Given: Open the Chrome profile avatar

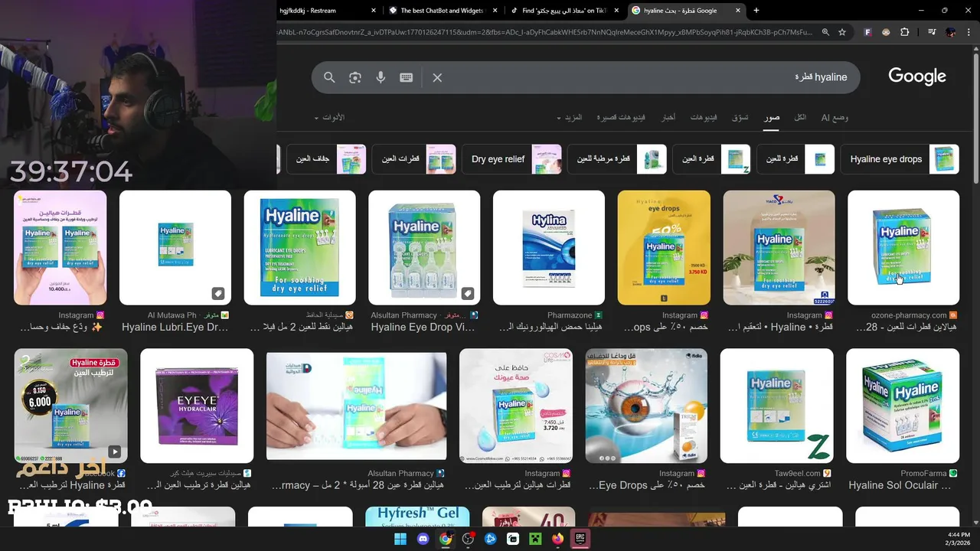Looking at the screenshot, I should pos(951,32).
